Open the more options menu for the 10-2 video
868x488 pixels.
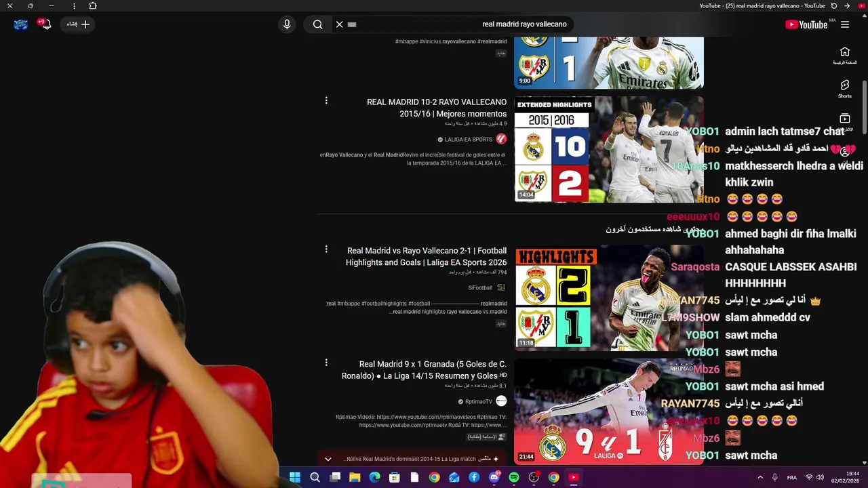click(326, 100)
